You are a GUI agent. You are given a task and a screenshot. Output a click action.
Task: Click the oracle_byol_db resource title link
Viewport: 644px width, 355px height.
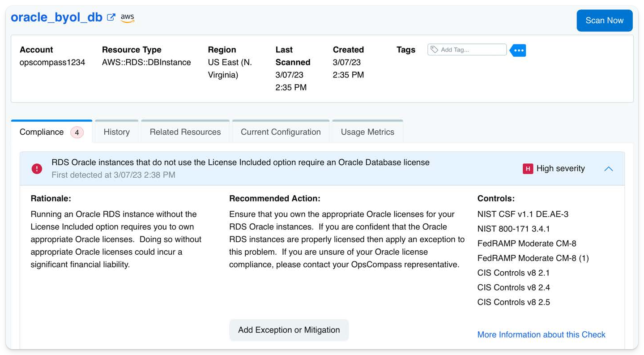coord(57,17)
